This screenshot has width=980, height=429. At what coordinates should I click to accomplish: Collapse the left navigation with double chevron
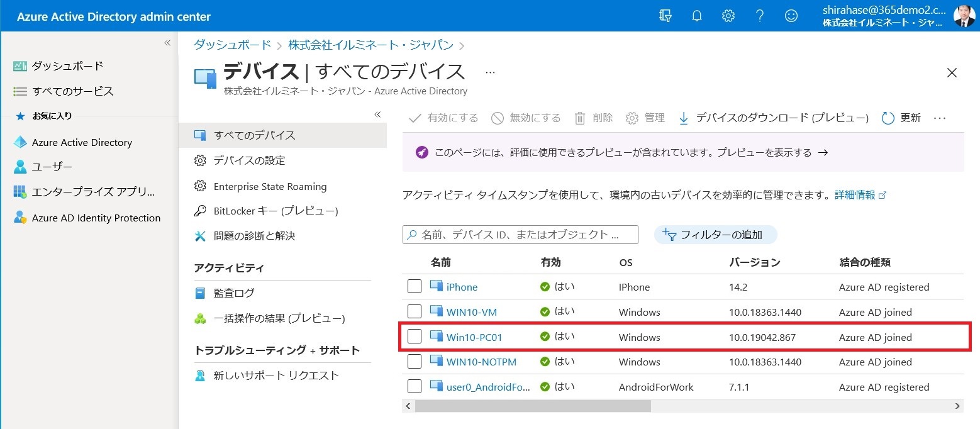point(167,43)
